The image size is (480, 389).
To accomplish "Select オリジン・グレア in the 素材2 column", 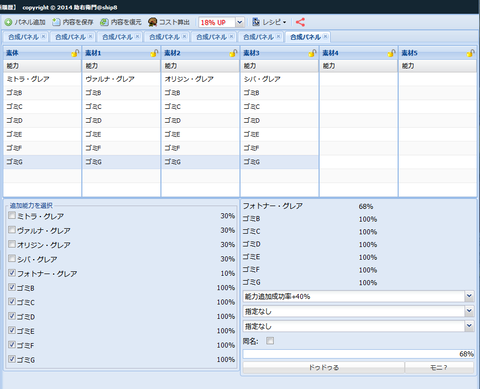I will tap(200, 79).
